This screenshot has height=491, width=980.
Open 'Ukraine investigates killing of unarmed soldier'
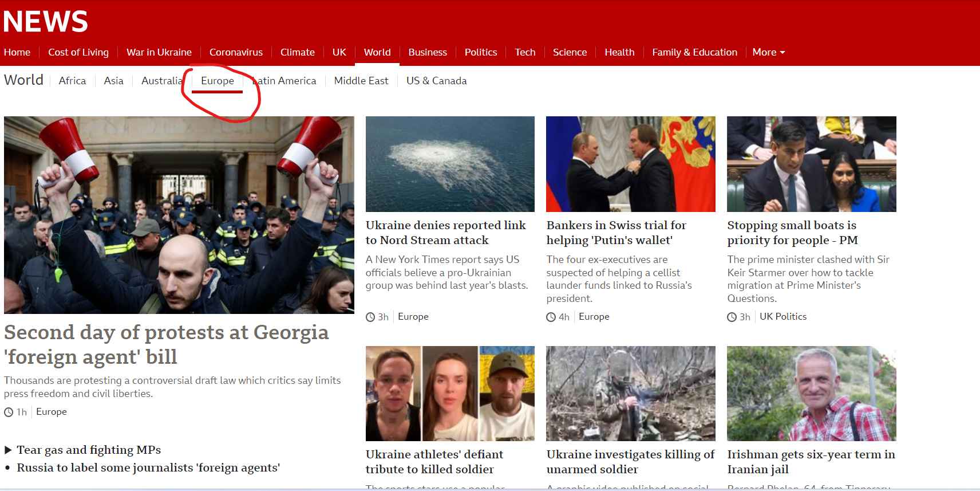[631, 462]
